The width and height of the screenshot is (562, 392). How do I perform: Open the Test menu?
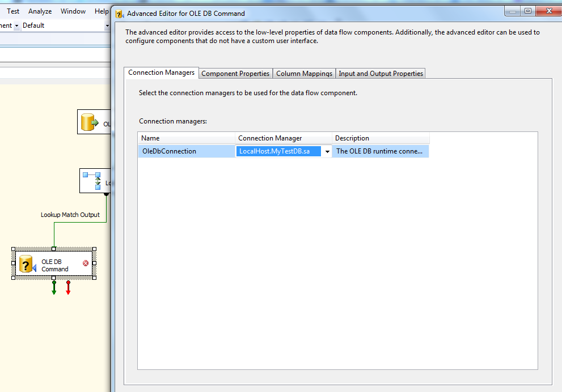[x=13, y=11]
